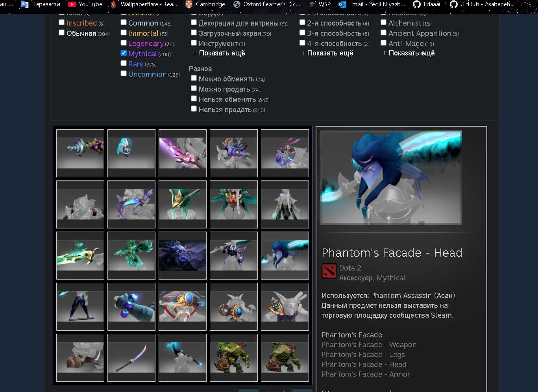Expand Показать ещё under type filters

pyautogui.click(x=219, y=53)
